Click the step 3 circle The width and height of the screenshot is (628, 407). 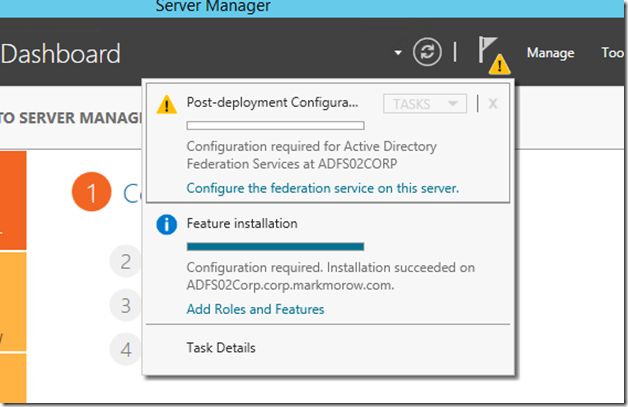tap(125, 305)
